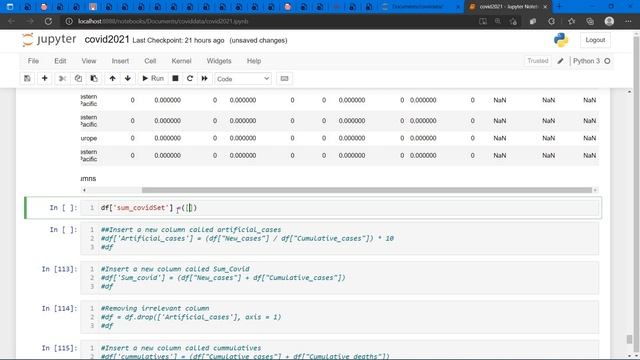The width and height of the screenshot is (640, 360).
Task: Paste cells below icon
Action: click(94, 78)
